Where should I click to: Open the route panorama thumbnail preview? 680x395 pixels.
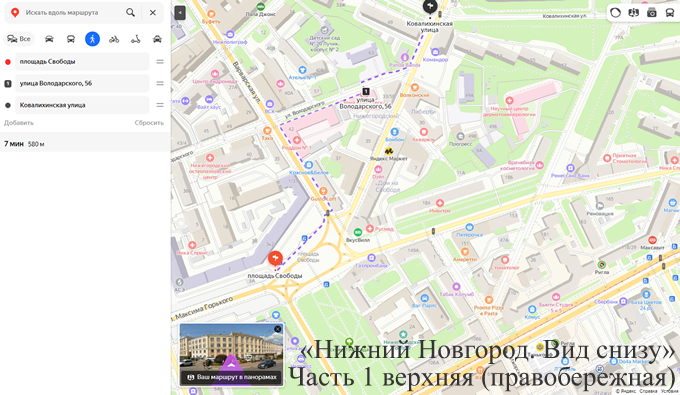tap(232, 354)
